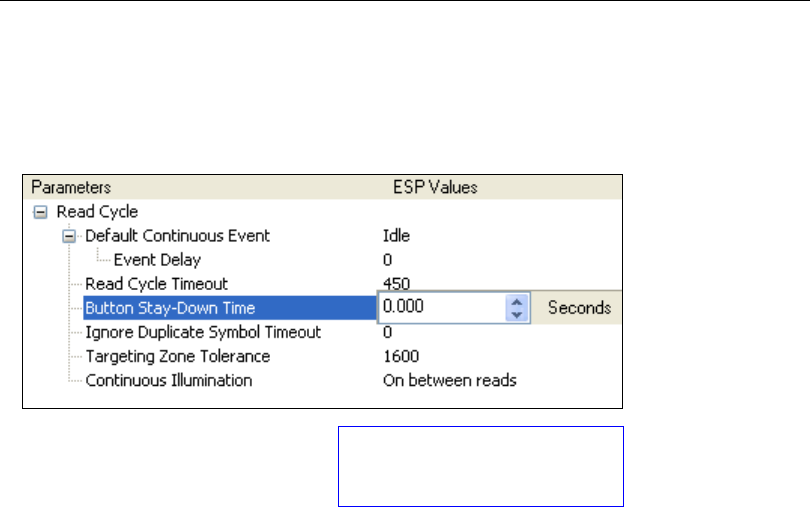Select Targeting Zone Tolerance parameter
This screenshot has height=507, width=810.
(x=178, y=357)
